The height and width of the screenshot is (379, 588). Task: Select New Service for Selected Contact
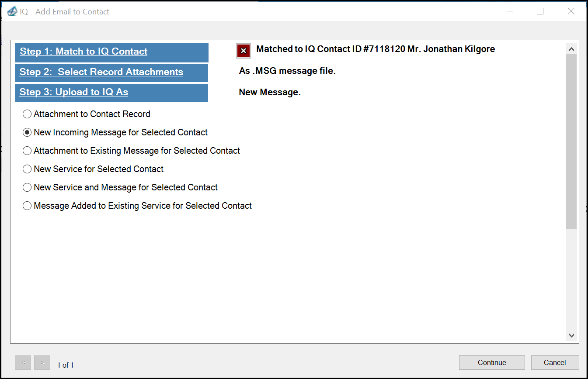[93, 169]
